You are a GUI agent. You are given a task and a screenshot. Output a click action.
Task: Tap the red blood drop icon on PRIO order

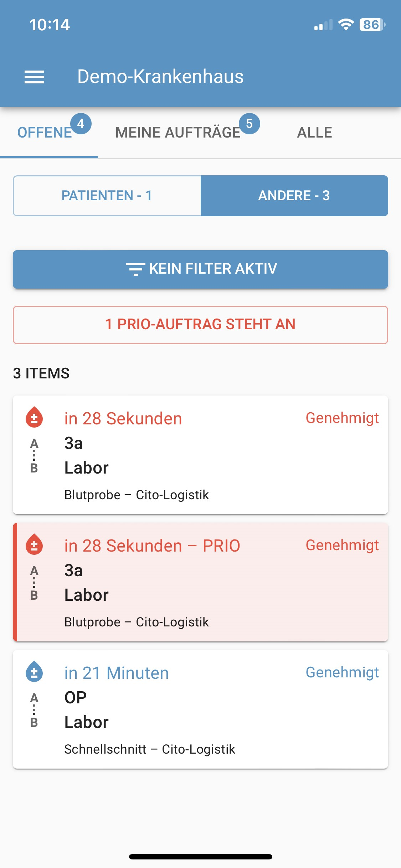tap(34, 544)
